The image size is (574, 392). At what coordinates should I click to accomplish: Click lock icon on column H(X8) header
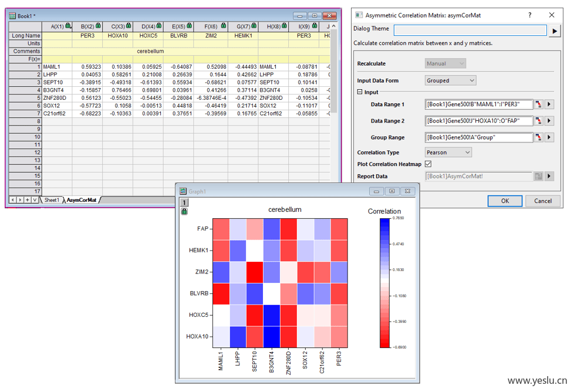pos(284,26)
